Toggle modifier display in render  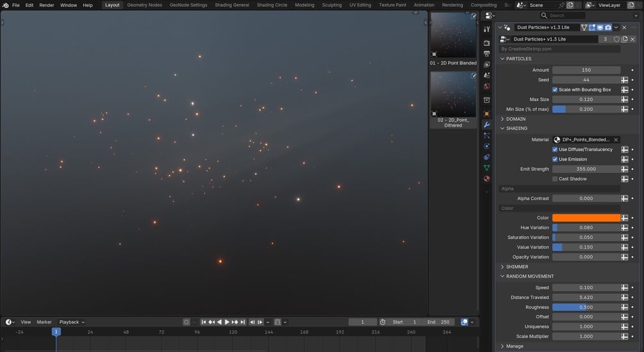[x=608, y=28]
